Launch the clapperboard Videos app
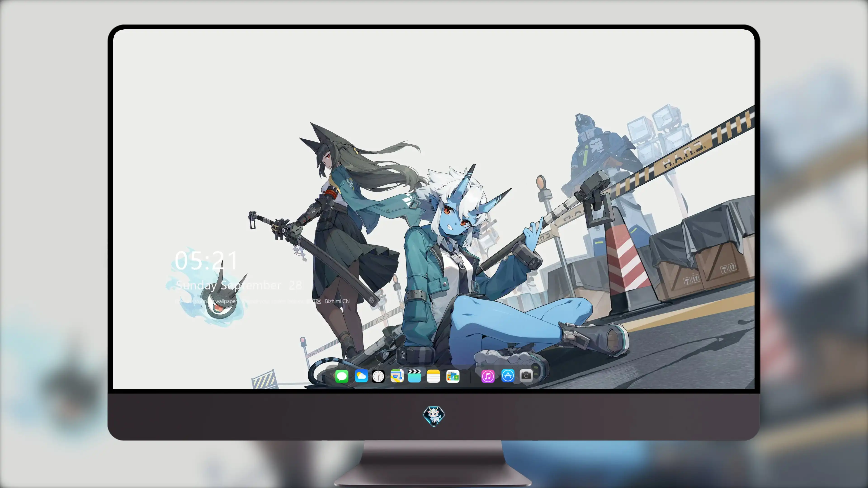This screenshot has width=868, height=488. [415, 376]
